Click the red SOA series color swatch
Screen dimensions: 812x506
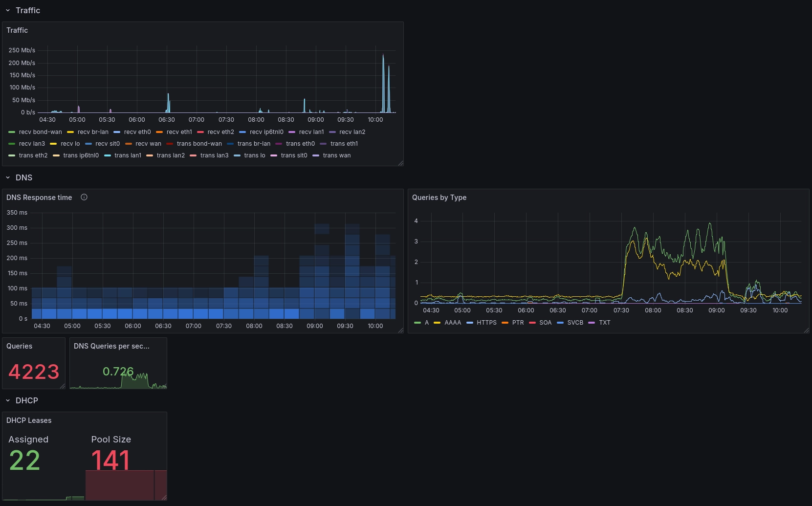[532, 323]
